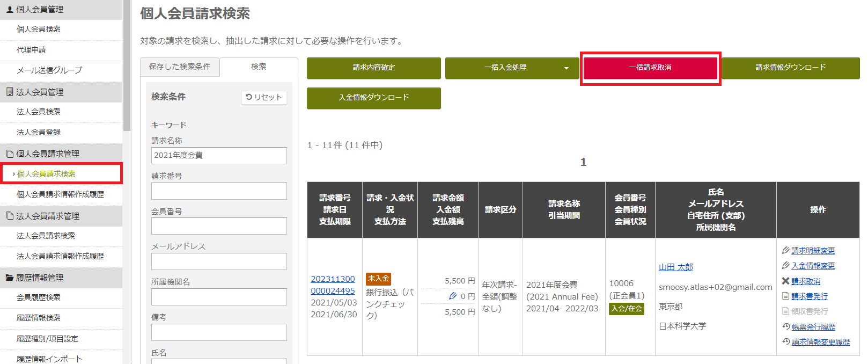Click 入金情報変更 link
The width and height of the screenshot is (868, 364).
[813, 265]
